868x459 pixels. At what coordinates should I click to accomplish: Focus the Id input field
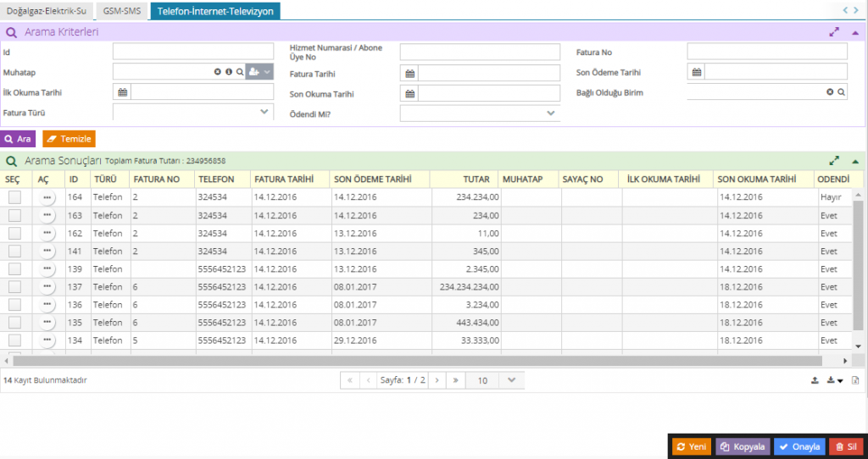coord(193,52)
